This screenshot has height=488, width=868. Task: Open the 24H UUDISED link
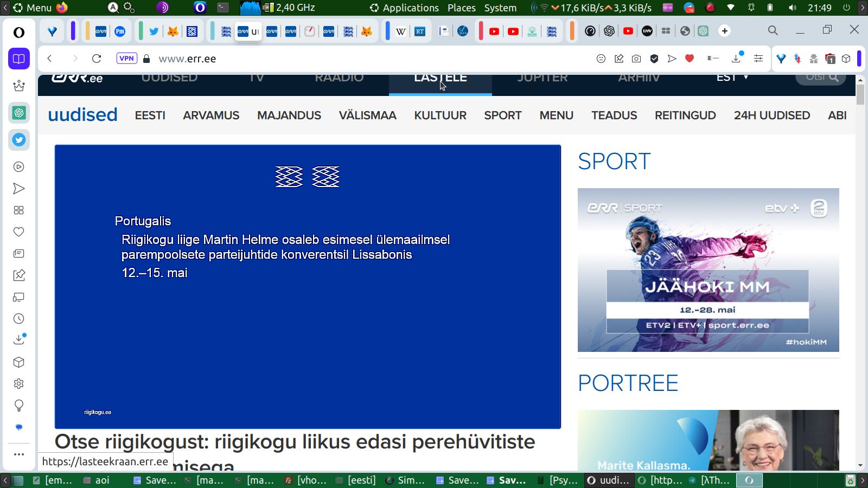click(x=772, y=115)
